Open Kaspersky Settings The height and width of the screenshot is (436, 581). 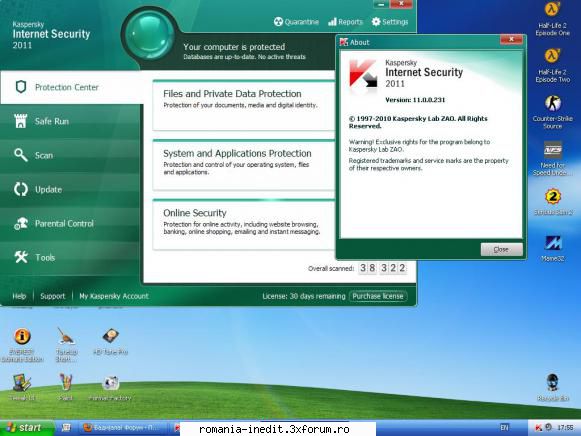390,22
